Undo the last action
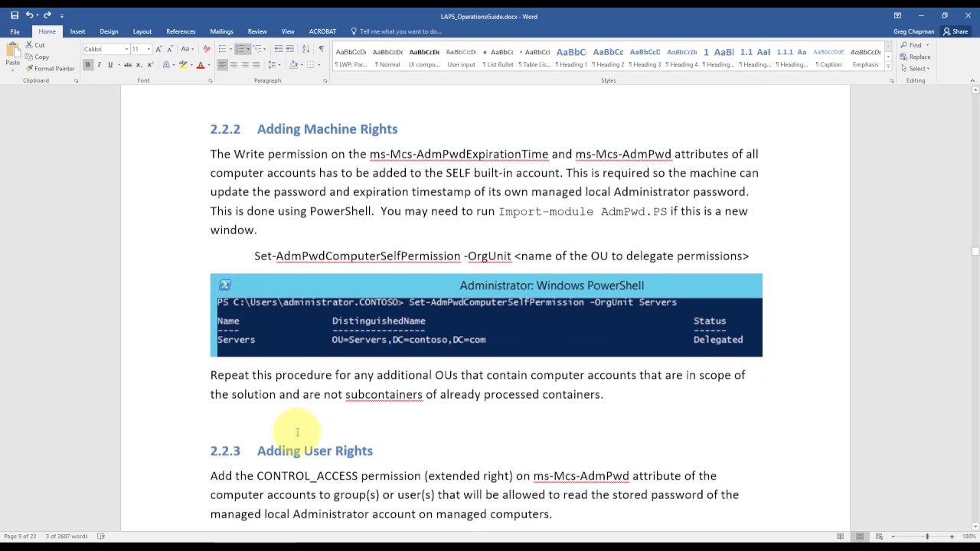980x551 pixels. [x=29, y=15]
